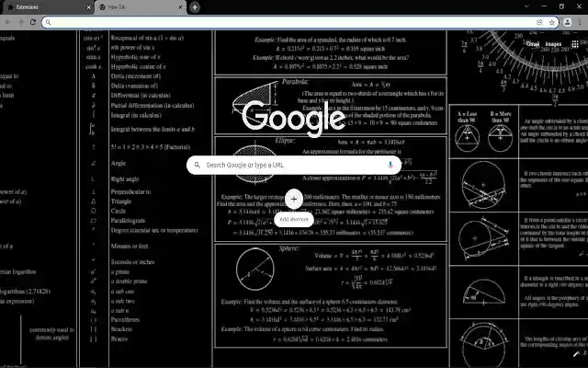The width and height of the screenshot is (588, 368).
Task: Click the address bar search magnifier icon
Action: [49, 22]
